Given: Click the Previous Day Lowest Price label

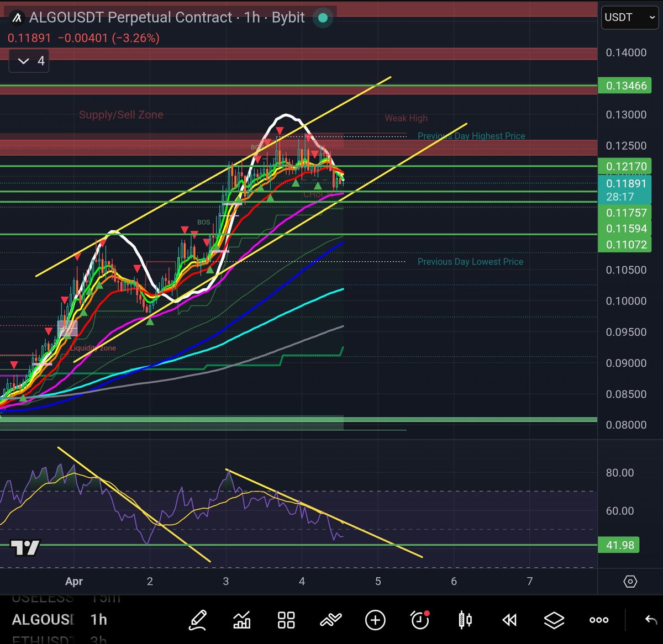Looking at the screenshot, I should (x=470, y=262).
